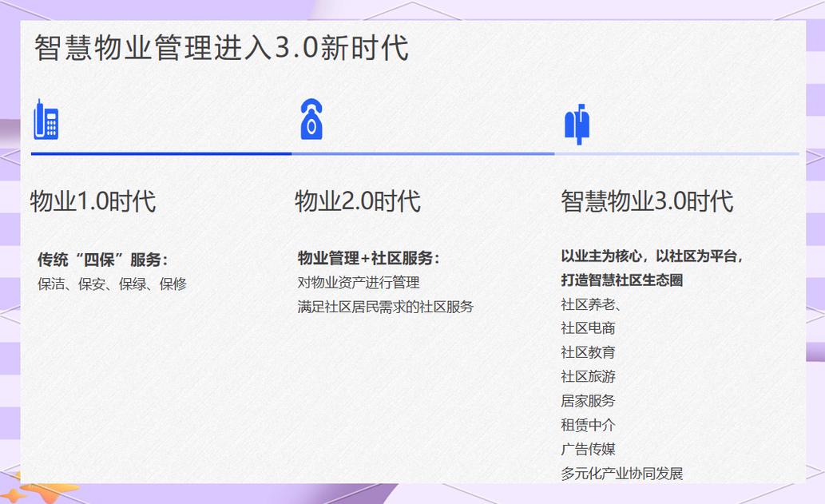Select the 居家服务 list entry
This screenshot has height=504, width=825.
pos(589,400)
